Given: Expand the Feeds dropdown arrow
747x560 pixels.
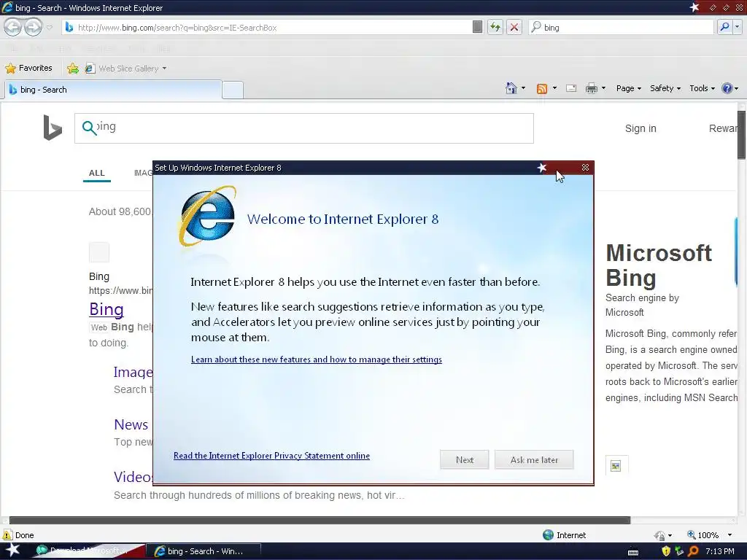Looking at the screenshot, I should coord(554,88).
